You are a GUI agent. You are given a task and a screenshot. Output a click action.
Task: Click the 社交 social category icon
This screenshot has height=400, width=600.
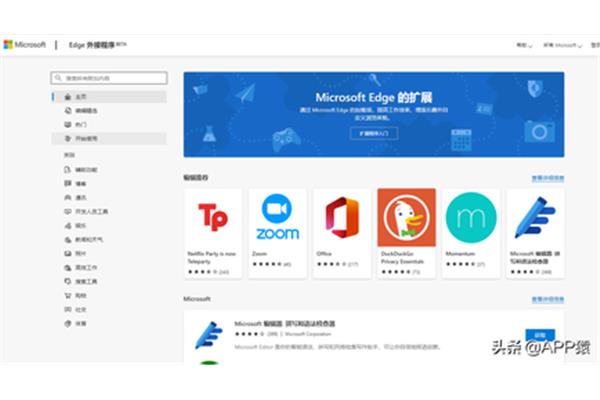68,309
